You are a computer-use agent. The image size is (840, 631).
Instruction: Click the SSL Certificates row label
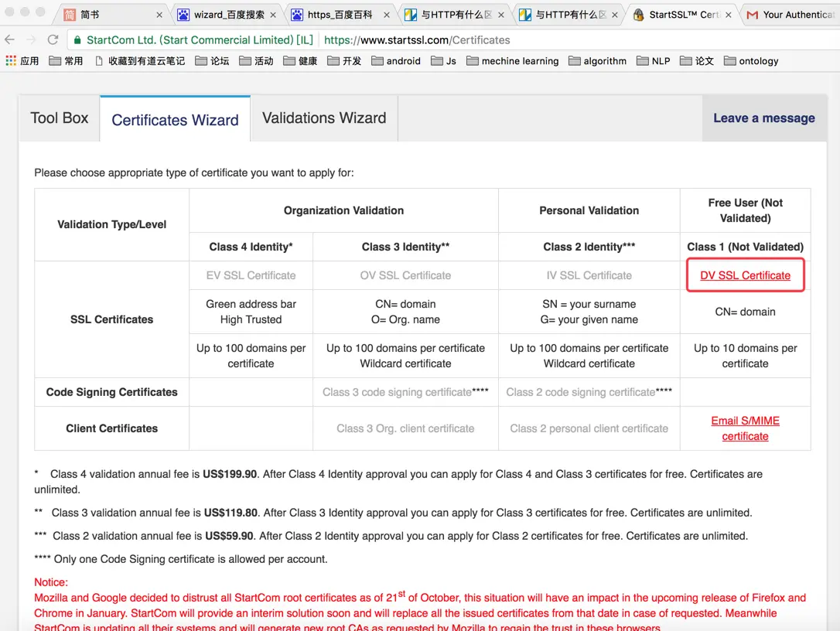[111, 319]
